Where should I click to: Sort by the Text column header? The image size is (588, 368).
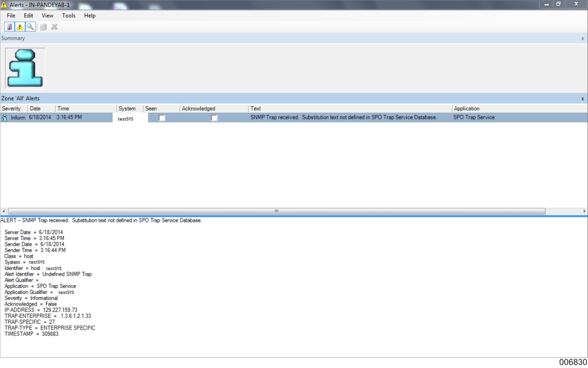(350, 109)
